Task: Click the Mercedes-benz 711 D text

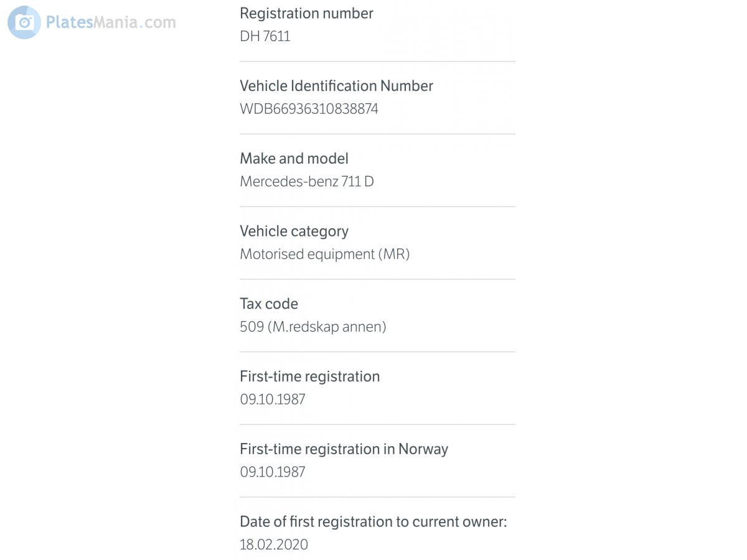Action: pos(307,182)
